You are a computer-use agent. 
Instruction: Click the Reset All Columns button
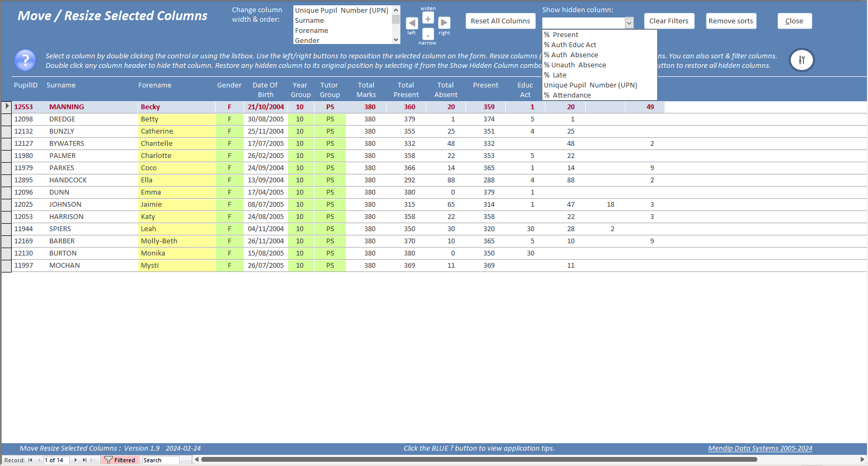(500, 21)
